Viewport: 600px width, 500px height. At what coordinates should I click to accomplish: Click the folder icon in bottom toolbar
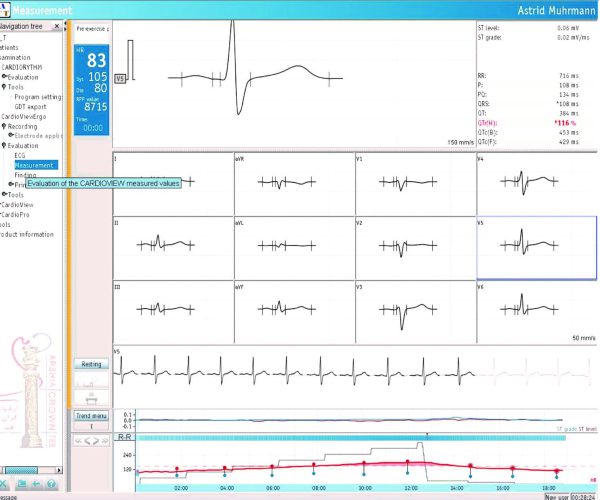21,485
